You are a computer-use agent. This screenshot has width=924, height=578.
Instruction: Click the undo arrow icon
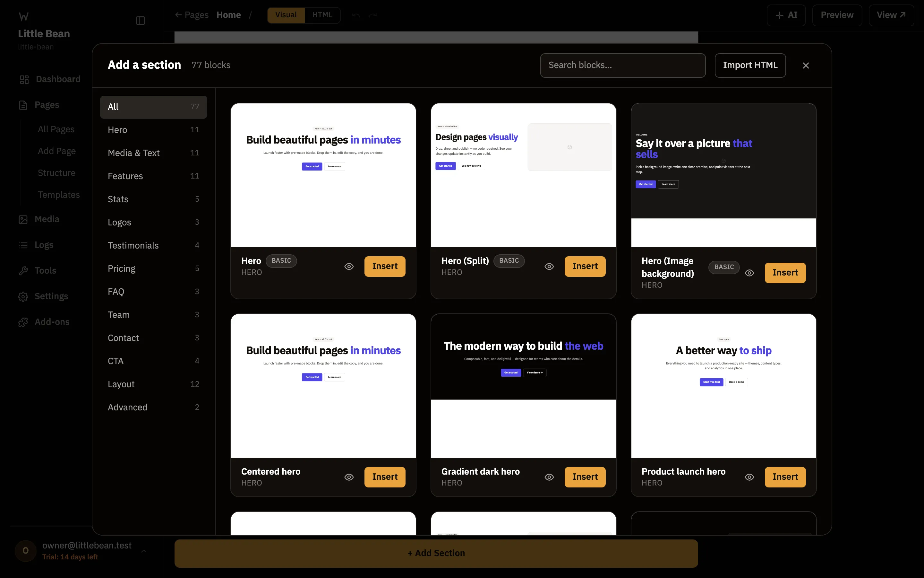(x=356, y=15)
